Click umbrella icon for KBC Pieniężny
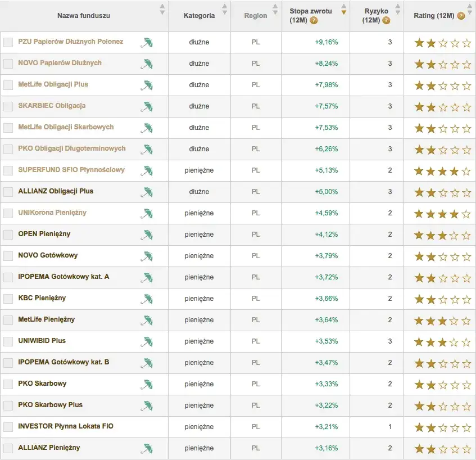This screenshot has width=476, height=460. coord(147,299)
